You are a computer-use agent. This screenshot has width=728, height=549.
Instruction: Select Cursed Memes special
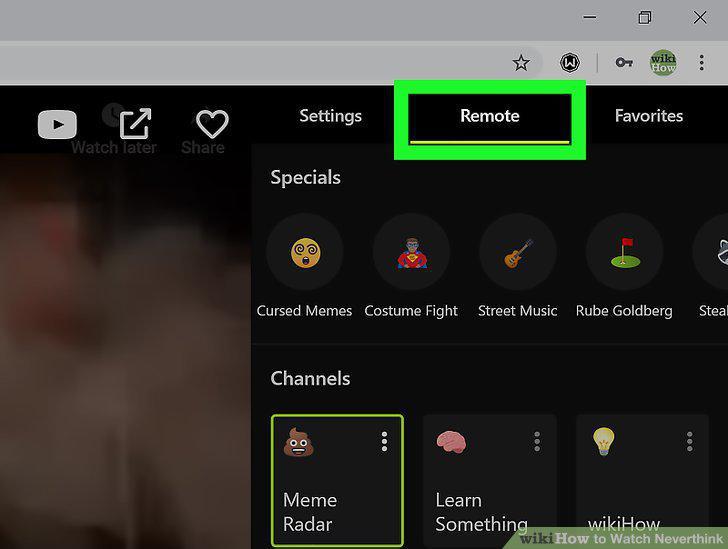[305, 266]
